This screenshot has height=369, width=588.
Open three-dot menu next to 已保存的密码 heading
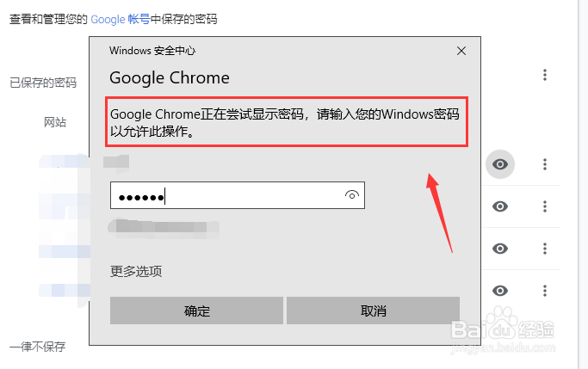[x=545, y=75]
